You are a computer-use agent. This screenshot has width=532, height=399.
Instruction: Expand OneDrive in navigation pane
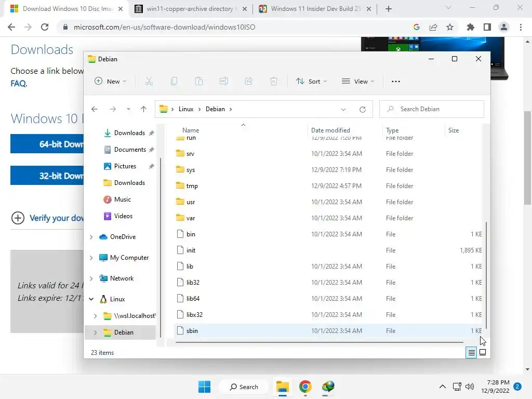91,237
